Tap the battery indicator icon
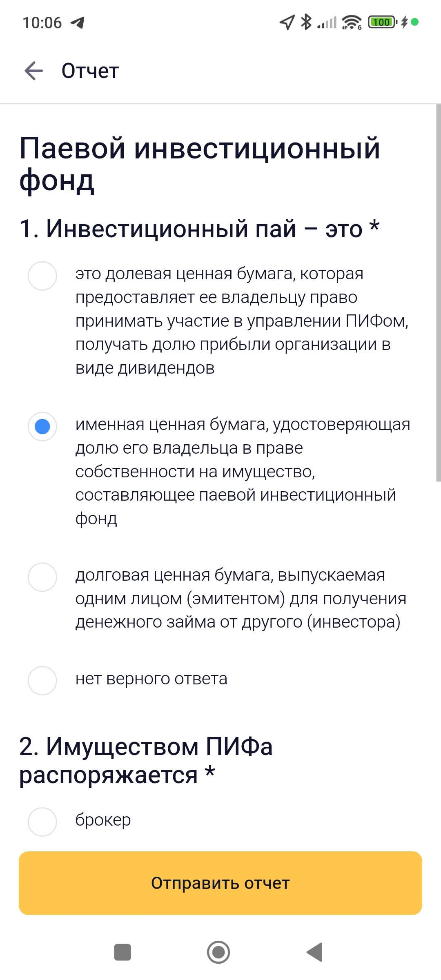This screenshot has height=980, width=441. [x=383, y=22]
